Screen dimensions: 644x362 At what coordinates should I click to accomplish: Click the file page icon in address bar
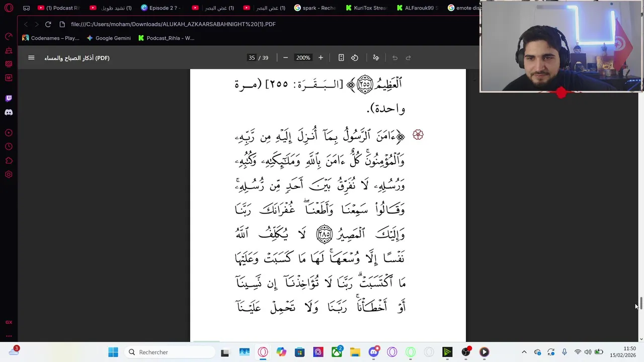[x=62, y=24]
